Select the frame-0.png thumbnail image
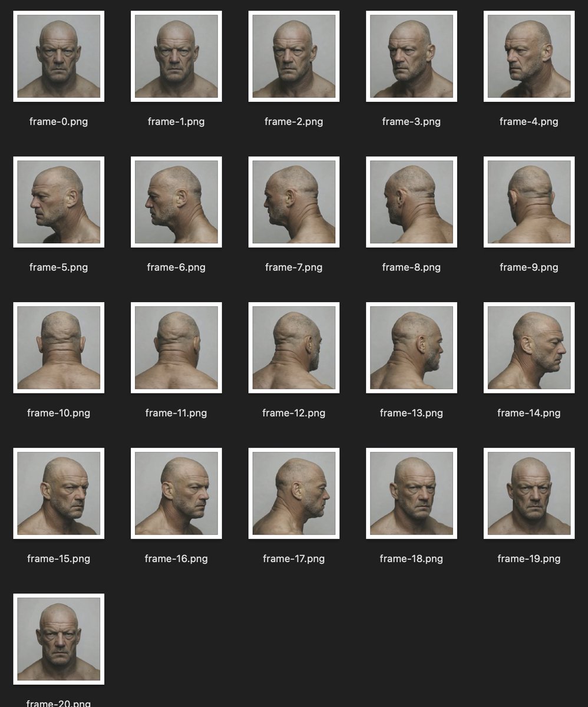Screen dimensions: 588x707 58,56
